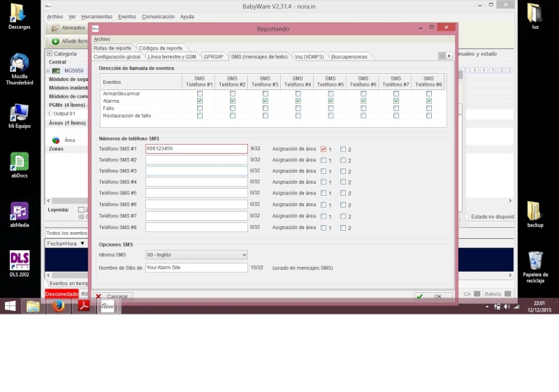Viewport: 559px width, 392px height.
Task: Enable Armar/desarmar for SMS Teléfono #1
Action: [x=200, y=94]
